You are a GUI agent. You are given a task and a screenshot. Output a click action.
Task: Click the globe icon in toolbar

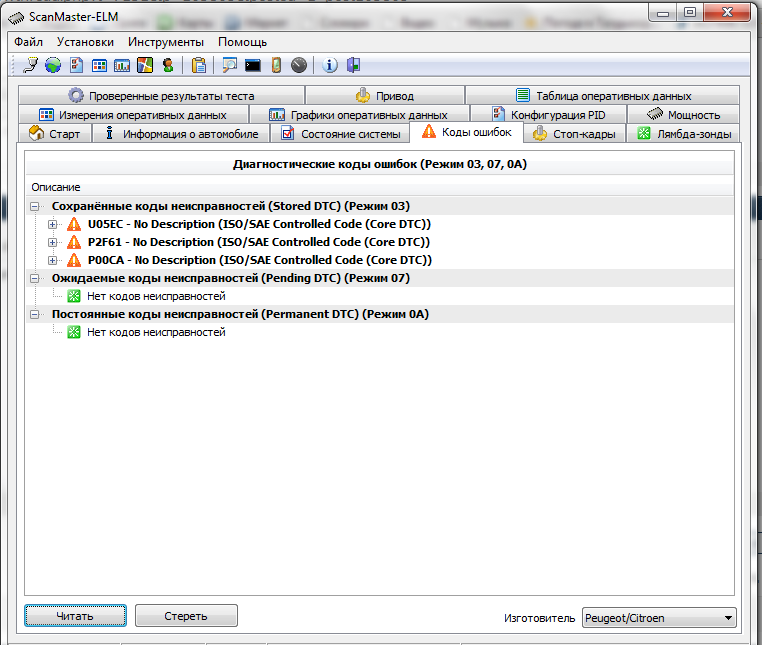(53, 65)
